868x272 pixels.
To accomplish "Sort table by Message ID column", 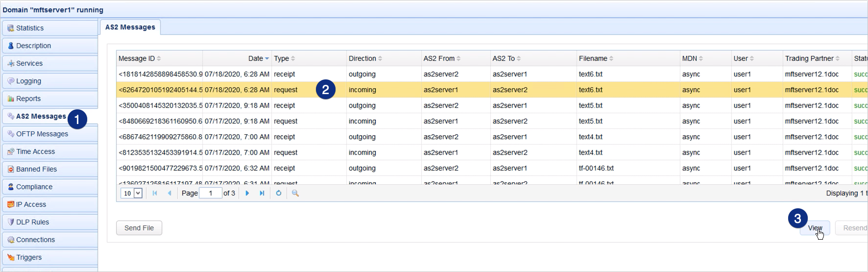I will pos(137,58).
